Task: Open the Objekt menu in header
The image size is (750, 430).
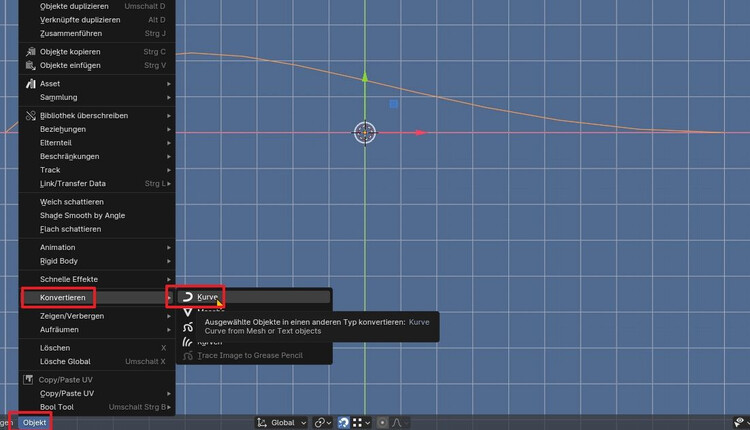Action: point(34,423)
